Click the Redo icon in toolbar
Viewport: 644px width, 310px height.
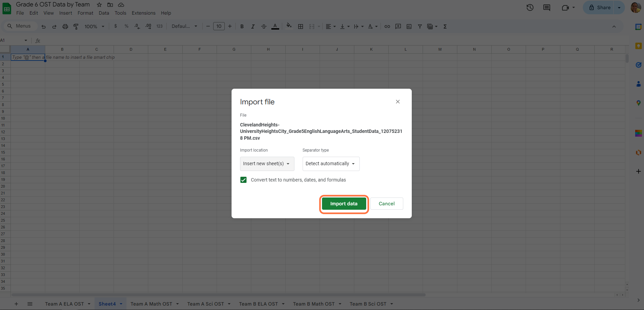click(54, 27)
